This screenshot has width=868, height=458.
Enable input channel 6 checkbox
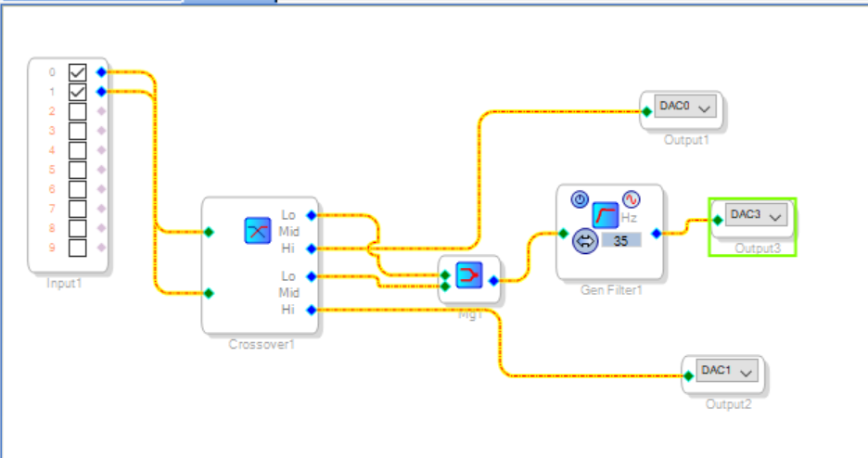(78, 188)
